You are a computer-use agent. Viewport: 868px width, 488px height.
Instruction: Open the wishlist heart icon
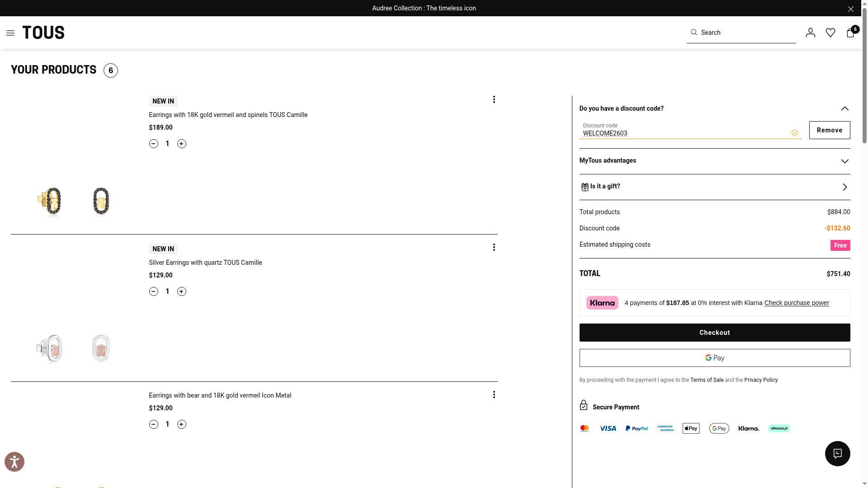tap(830, 33)
